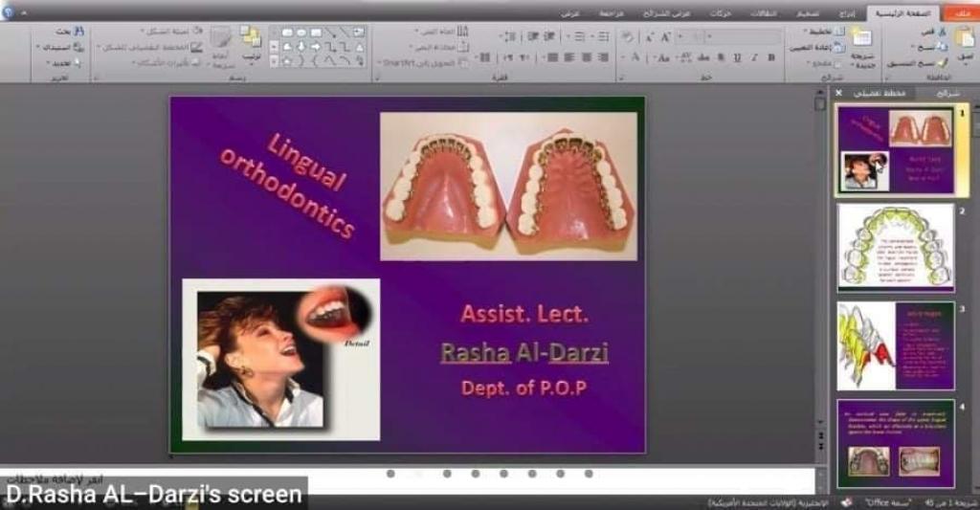Click the New Slide icon

(x=861, y=40)
